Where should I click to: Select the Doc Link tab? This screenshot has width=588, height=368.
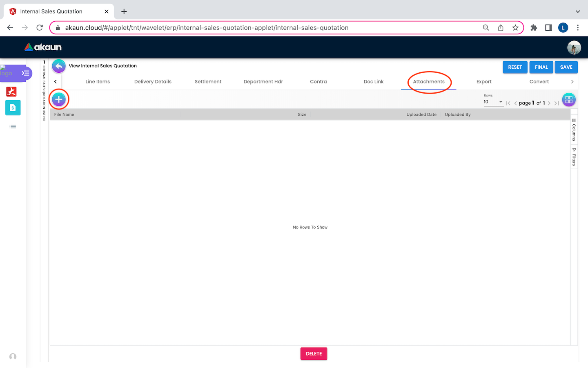point(374,82)
